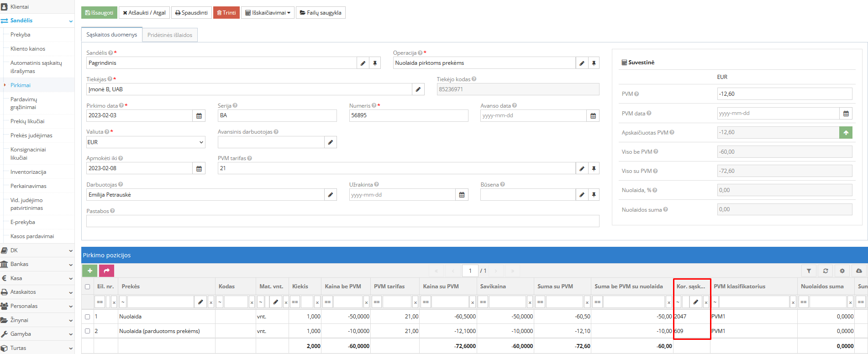Image resolution: width=868 pixels, height=354 pixels.
Task: Open calendar picker for Pirkimo data
Action: (x=199, y=116)
